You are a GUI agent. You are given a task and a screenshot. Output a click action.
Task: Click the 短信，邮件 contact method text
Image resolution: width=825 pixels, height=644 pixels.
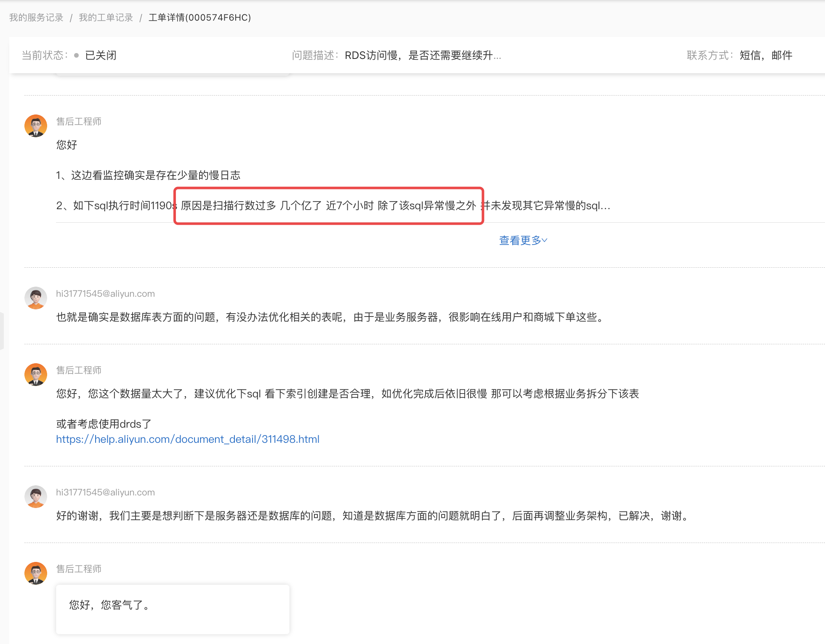tap(766, 55)
